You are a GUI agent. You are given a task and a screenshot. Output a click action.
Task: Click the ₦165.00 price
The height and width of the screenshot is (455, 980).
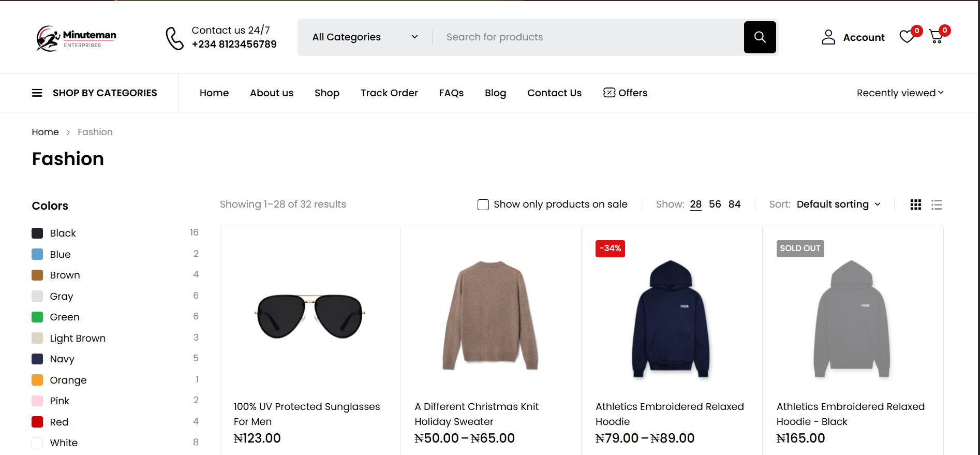(x=801, y=438)
